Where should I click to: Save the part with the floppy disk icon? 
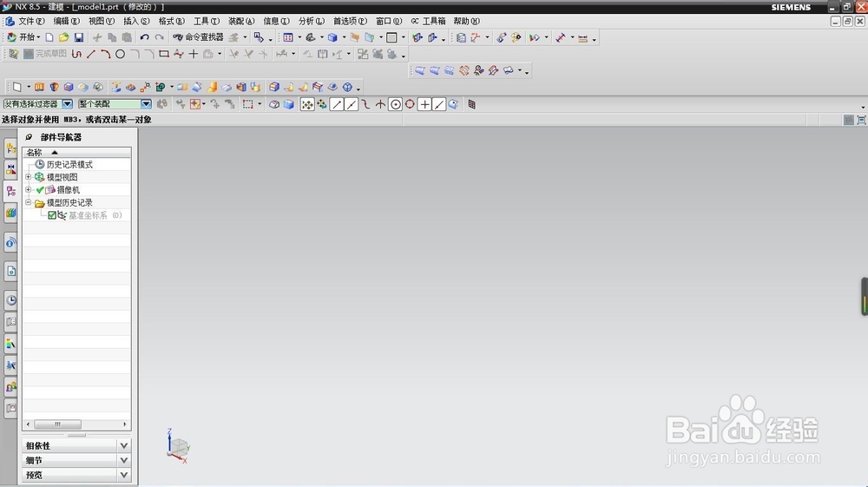coord(79,37)
